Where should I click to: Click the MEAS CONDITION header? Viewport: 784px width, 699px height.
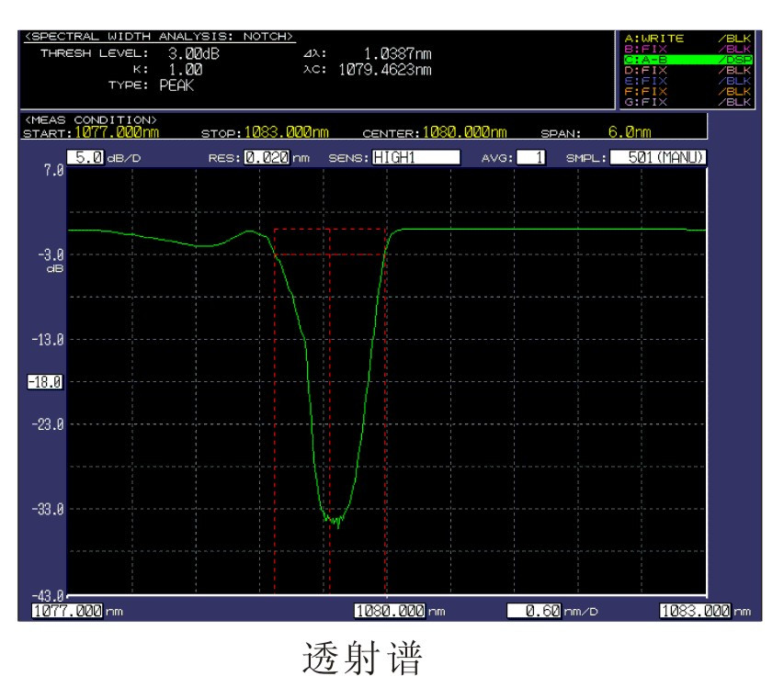click(x=91, y=120)
